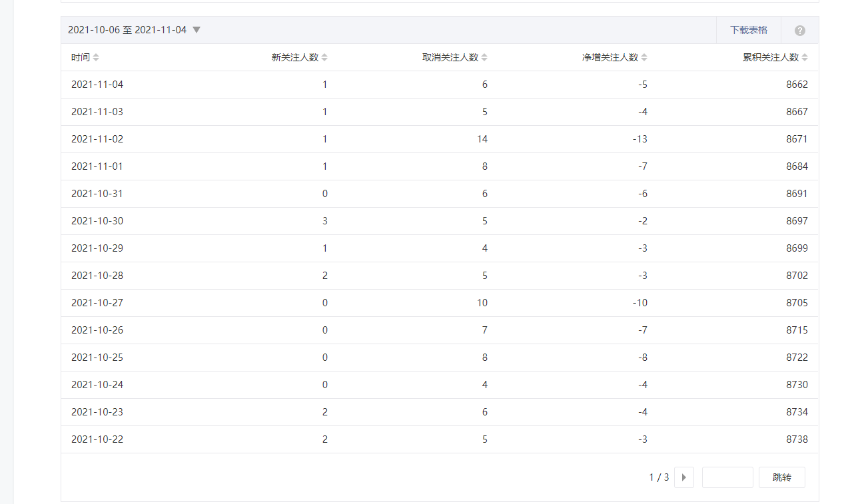Viewport: 852px width, 504px height.
Task: Sort table by 时间 column arrows
Action: (x=96, y=58)
